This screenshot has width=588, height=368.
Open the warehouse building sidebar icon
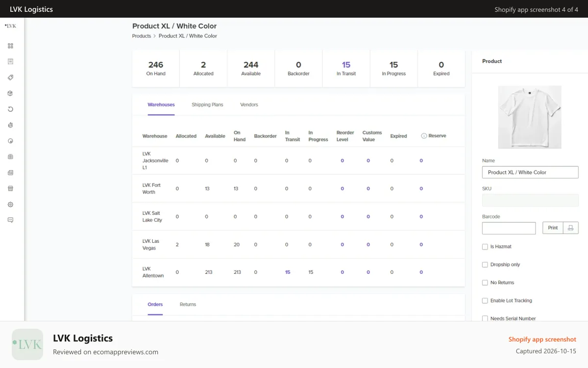point(10,157)
